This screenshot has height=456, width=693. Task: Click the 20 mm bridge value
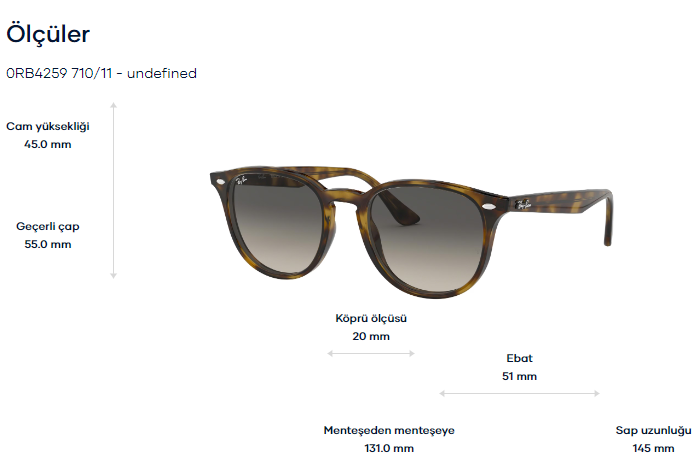[371, 337]
